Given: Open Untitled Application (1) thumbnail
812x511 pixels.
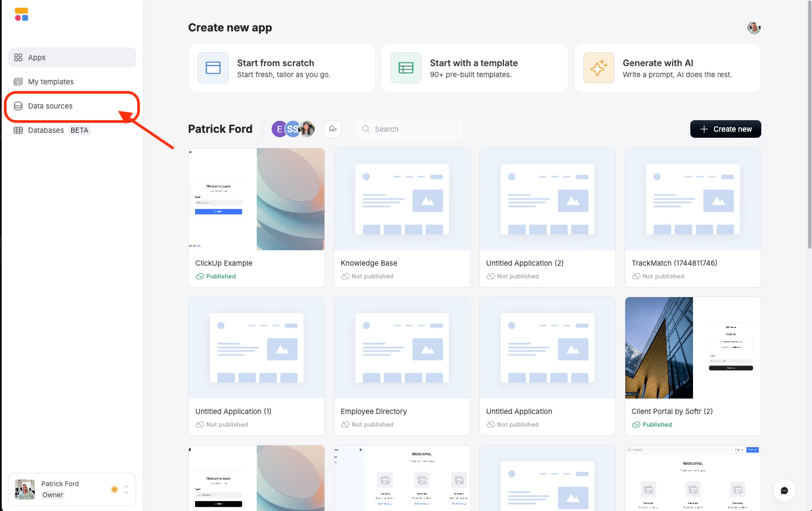Looking at the screenshot, I should tap(257, 348).
